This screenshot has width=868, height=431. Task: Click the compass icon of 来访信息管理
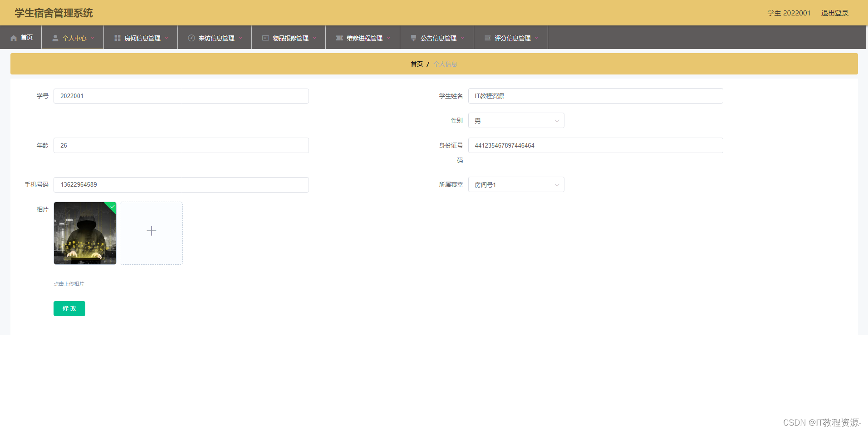pyautogui.click(x=191, y=38)
